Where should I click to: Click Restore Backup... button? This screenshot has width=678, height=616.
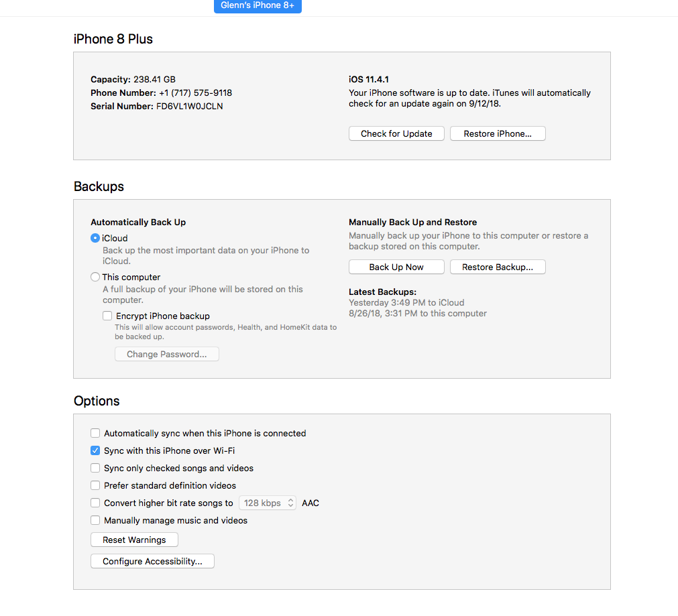coord(498,267)
